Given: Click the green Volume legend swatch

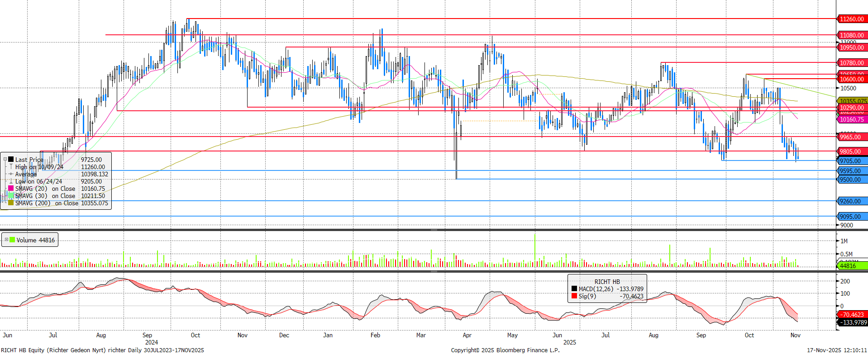Looking at the screenshot, I should 12,240.
